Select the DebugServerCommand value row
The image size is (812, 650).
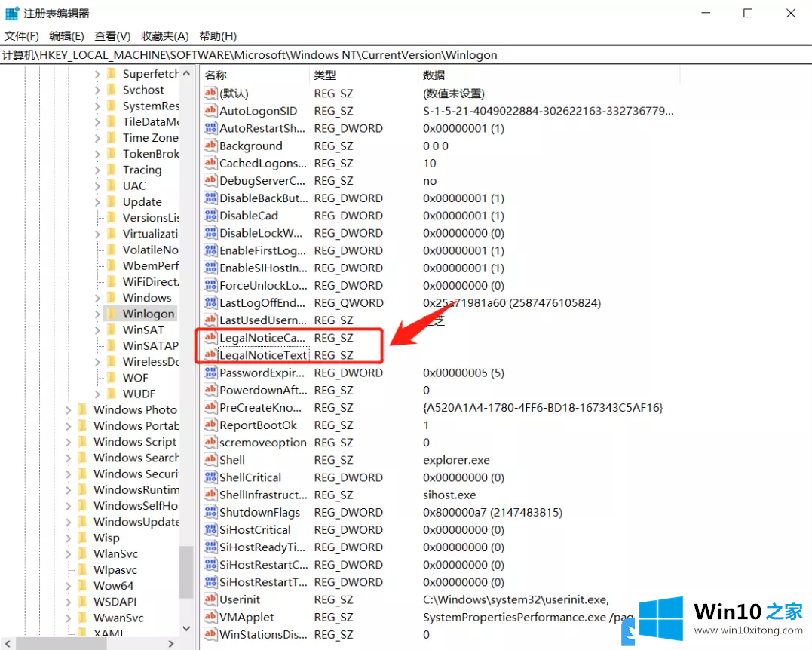440,181
